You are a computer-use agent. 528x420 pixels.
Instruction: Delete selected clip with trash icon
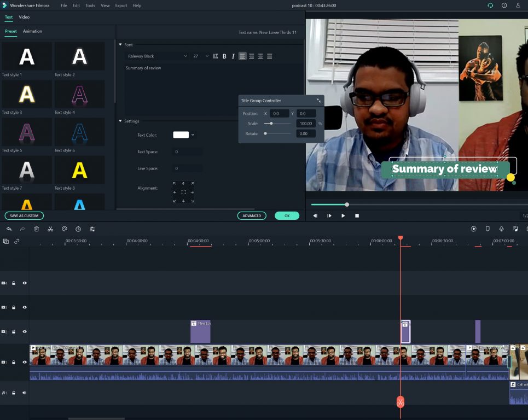pos(36,229)
